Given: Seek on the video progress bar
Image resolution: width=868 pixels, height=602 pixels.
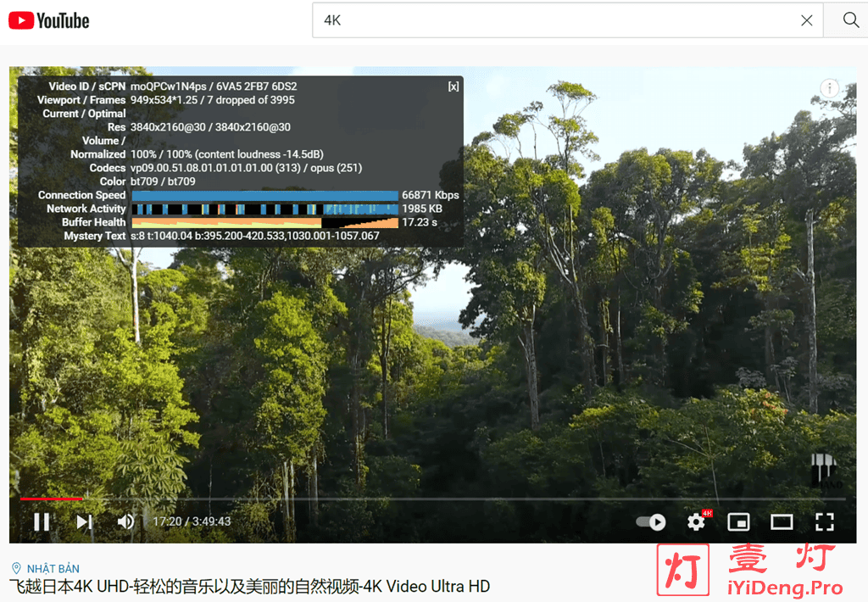Looking at the screenshot, I should click(433, 499).
